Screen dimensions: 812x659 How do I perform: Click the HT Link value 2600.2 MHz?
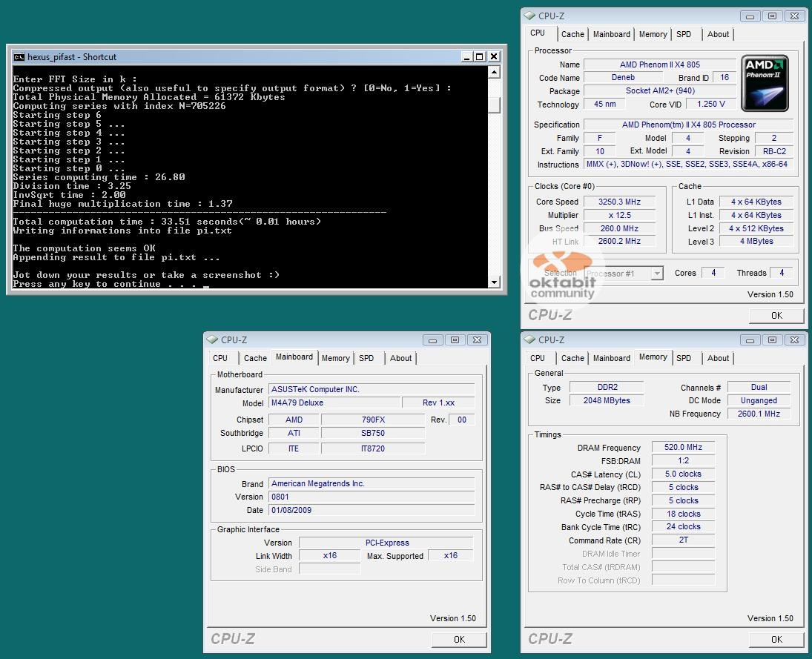pyautogui.click(x=619, y=241)
